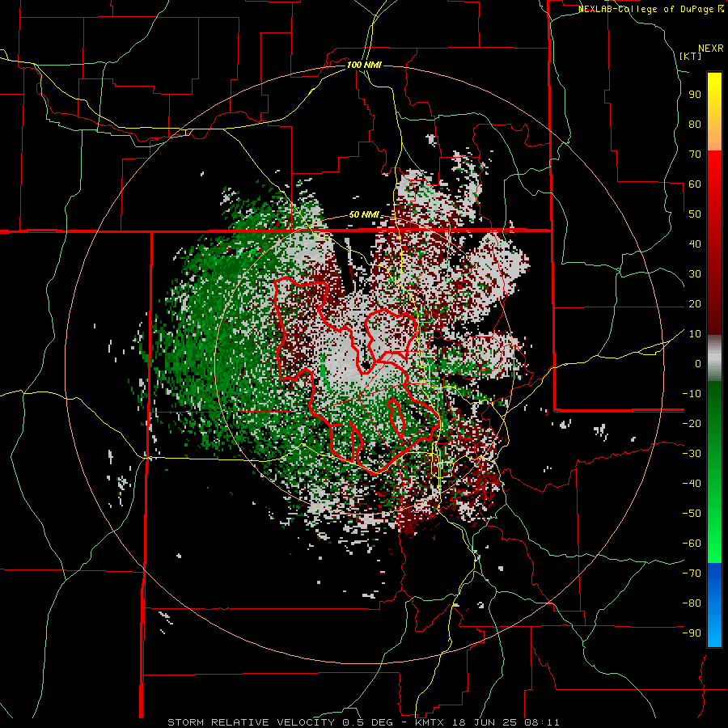Click the -50 knot scale label
Image resolution: width=728 pixels, height=728 pixels.
click(692, 514)
